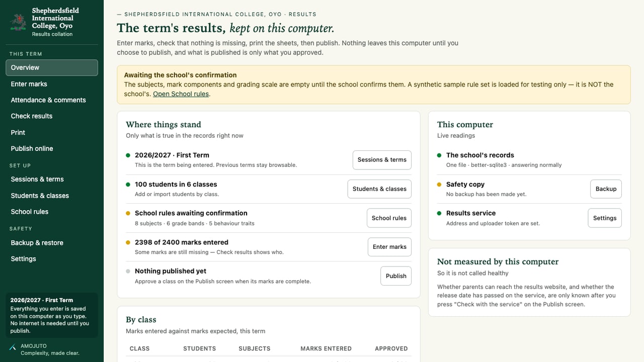Open Attendance & comments page
Image resolution: width=644 pixels, height=362 pixels.
(x=52, y=100)
